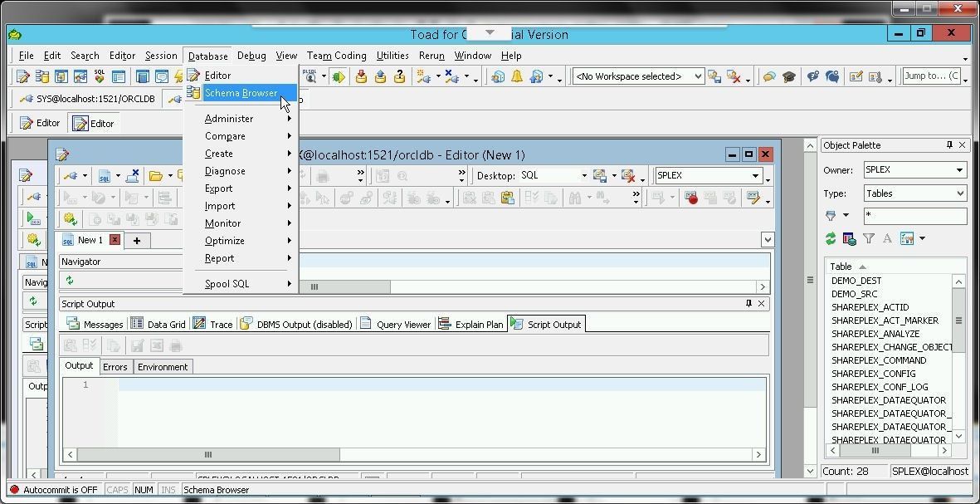Click the red Autocommit status indicator
The image size is (980, 504).
14,490
